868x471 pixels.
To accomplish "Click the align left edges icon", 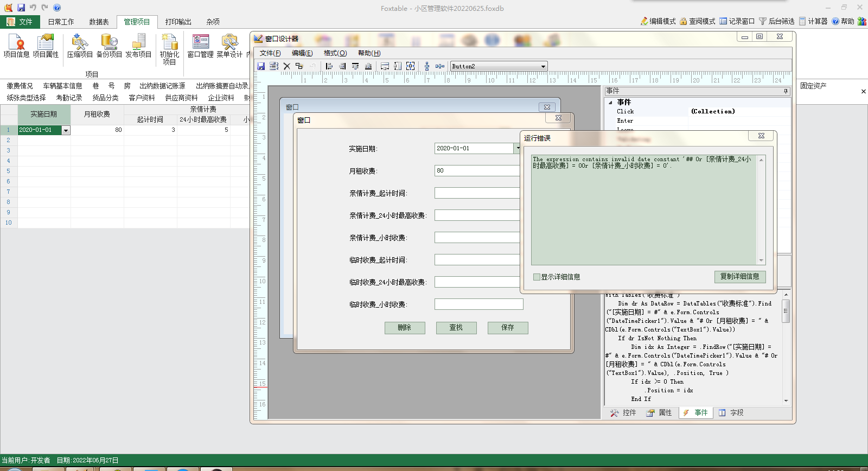I will tap(329, 66).
